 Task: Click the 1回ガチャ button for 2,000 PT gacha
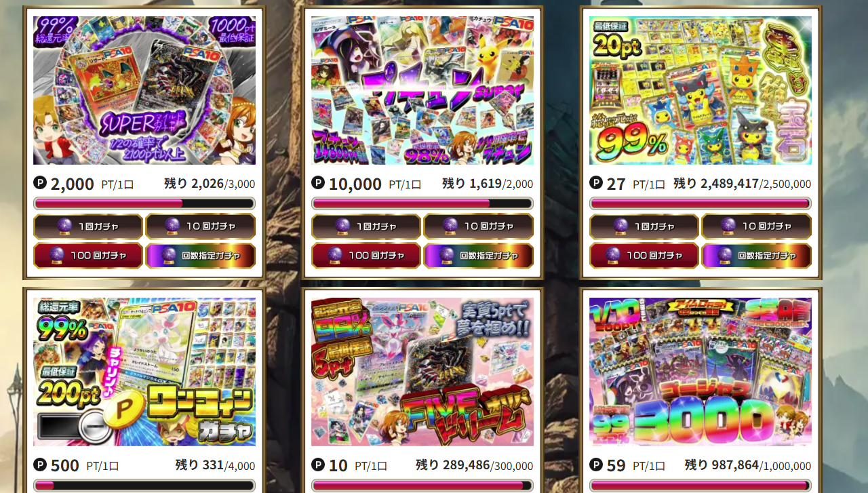pos(88,226)
